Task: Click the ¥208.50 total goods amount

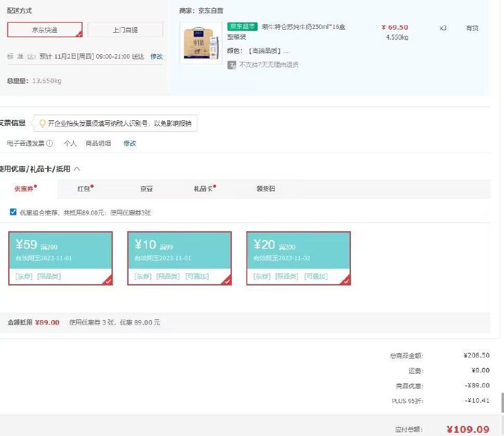Action: click(x=476, y=355)
